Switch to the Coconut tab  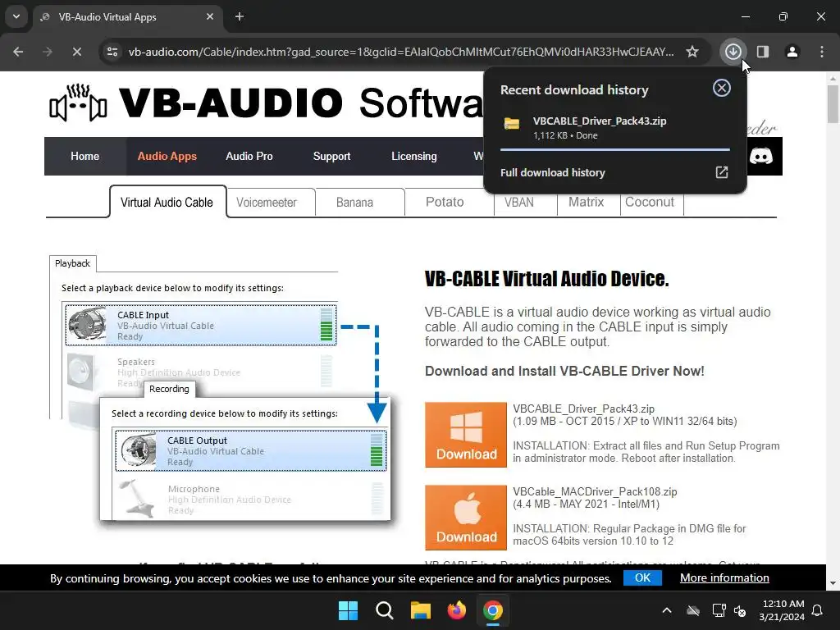pyautogui.click(x=650, y=202)
